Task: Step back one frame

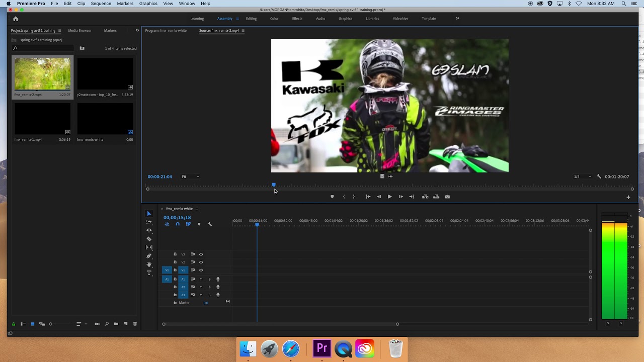Action: [379, 197]
